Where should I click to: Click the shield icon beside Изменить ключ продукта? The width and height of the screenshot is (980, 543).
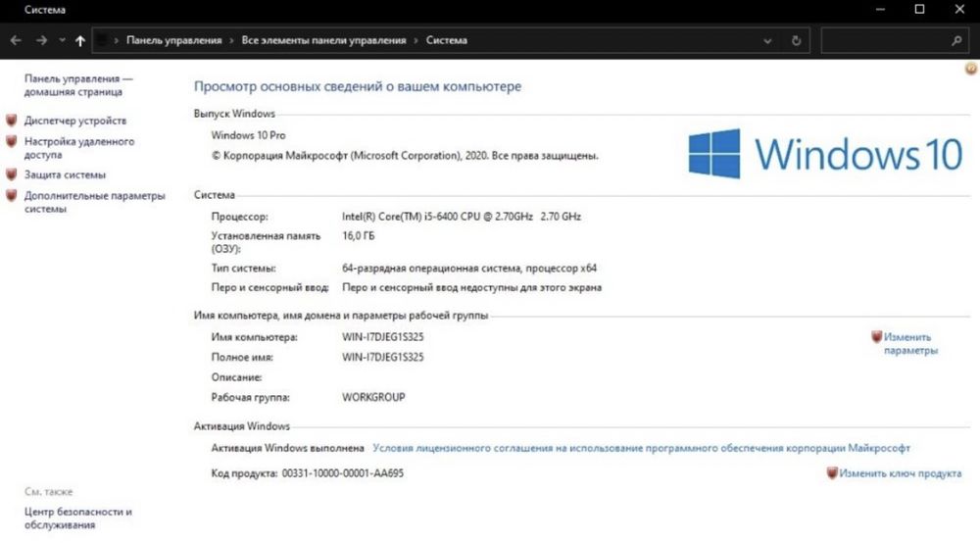(832, 473)
